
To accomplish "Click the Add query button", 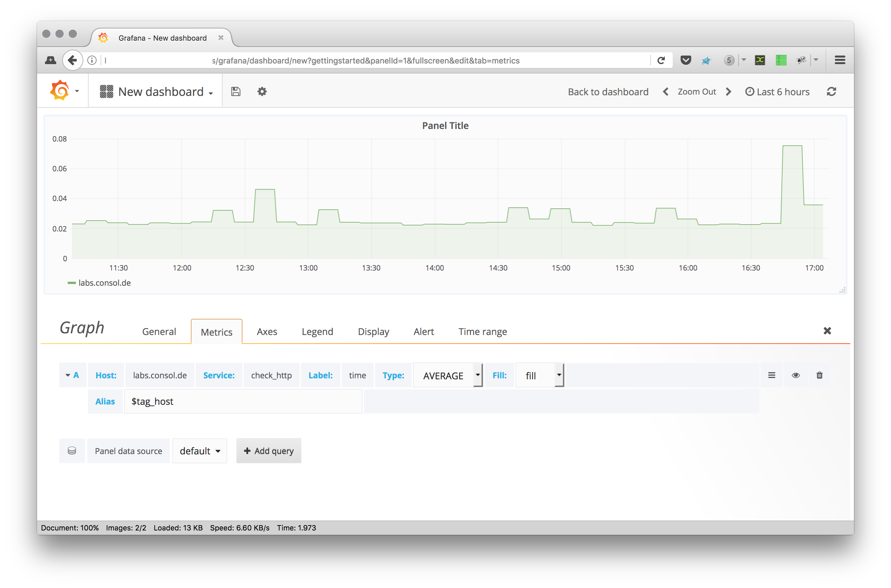I will pyautogui.click(x=268, y=450).
